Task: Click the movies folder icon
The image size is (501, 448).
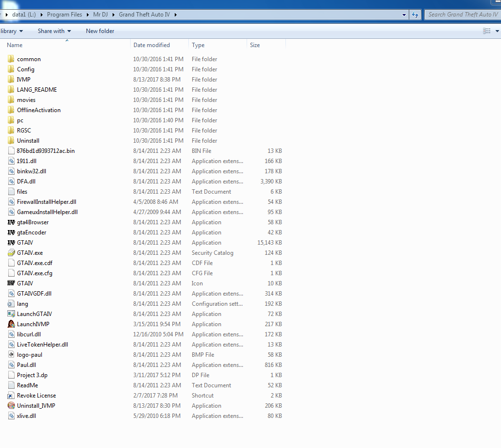Action: tap(11, 100)
